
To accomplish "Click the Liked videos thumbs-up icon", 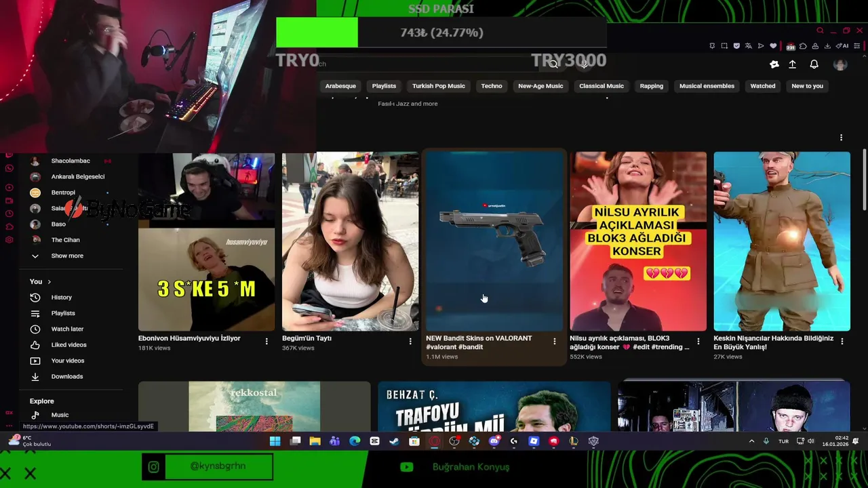I will coord(35,345).
